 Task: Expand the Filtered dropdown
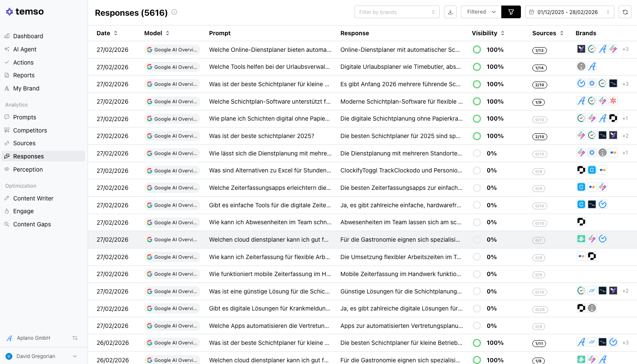(x=481, y=12)
